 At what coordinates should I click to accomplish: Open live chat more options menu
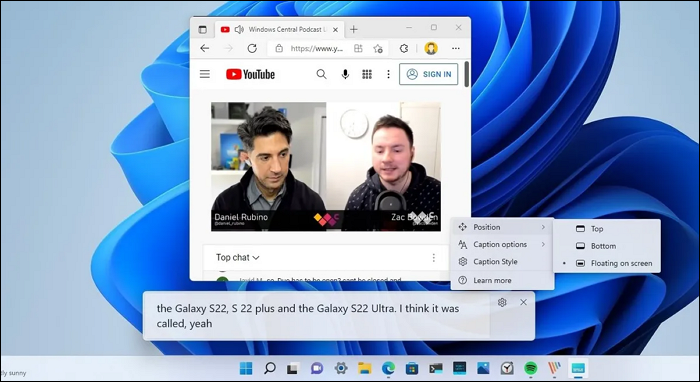coord(433,257)
